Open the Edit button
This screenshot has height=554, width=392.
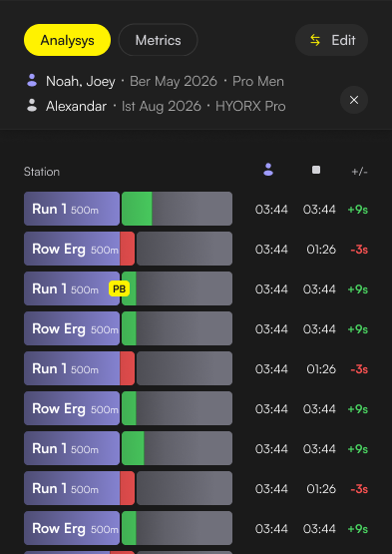tap(331, 40)
